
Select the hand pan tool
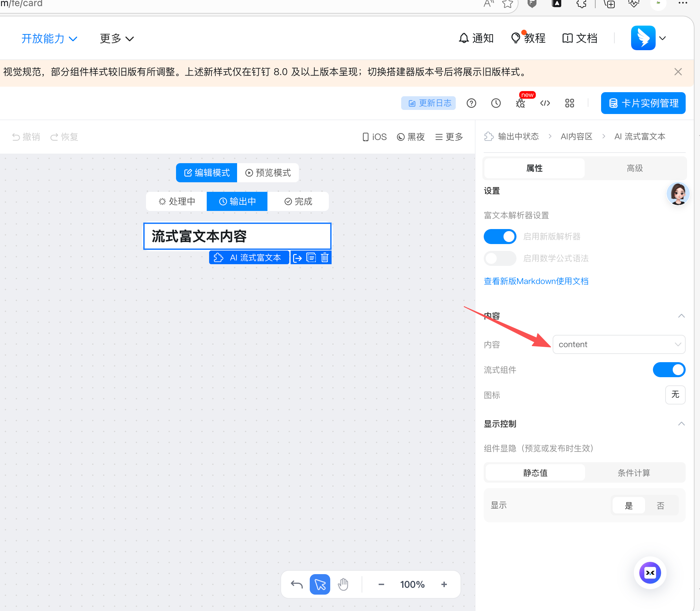[343, 584]
